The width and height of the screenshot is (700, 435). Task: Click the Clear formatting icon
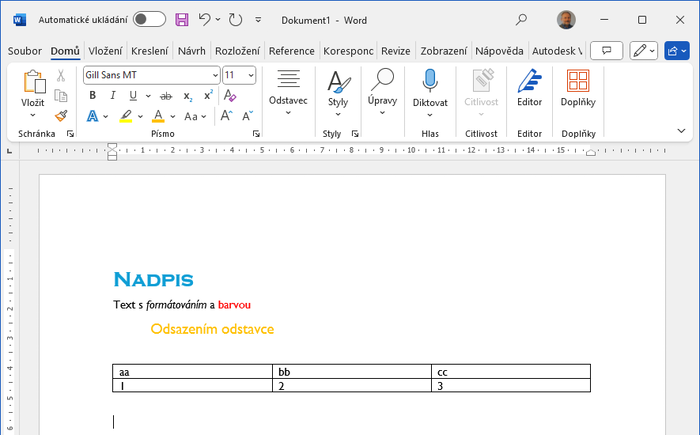tap(230, 96)
